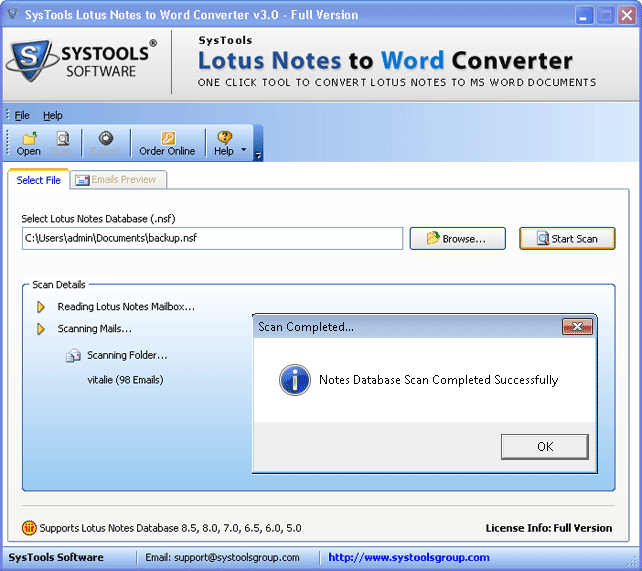Viewport: 642px width, 571px height.
Task: Click the Scanning Folder mail icon
Action: [74, 355]
